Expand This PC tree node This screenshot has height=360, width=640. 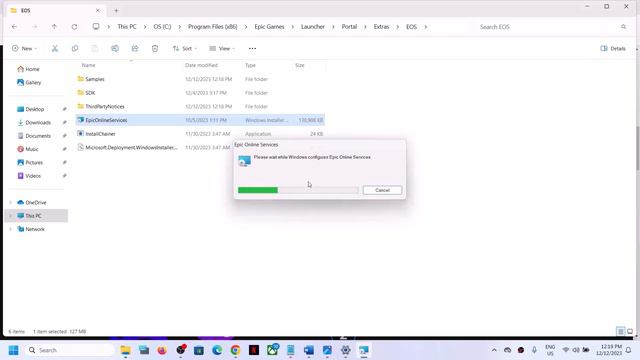pos(11,216)
